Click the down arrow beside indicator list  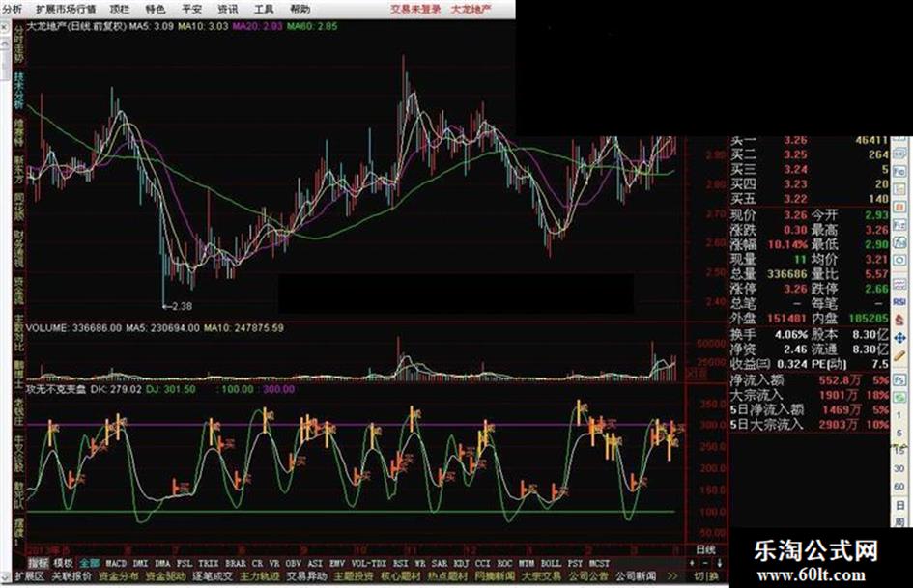[x=720, y=563]
